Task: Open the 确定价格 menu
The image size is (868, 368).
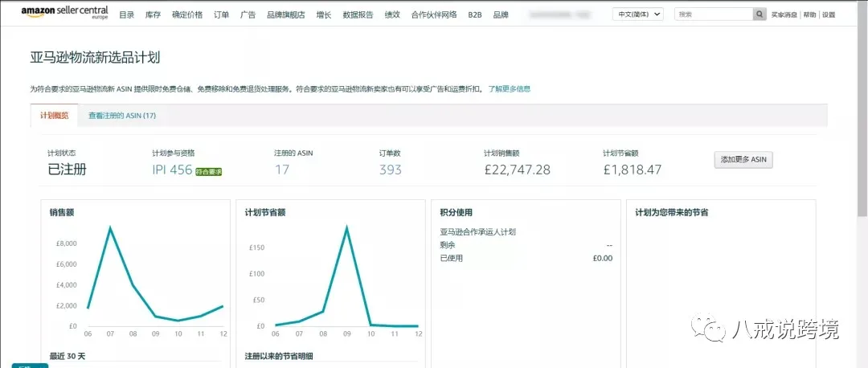Action: (187, 15)
